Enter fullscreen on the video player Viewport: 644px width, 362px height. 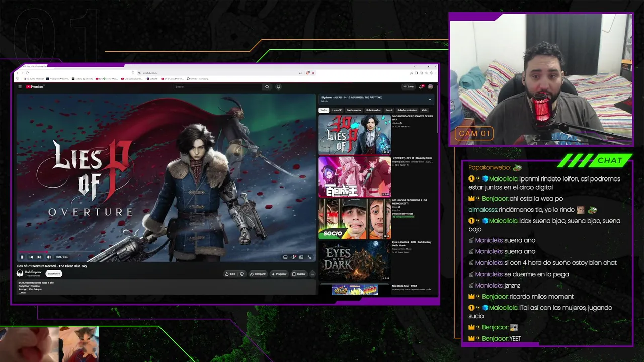pyautogui.click(x=309, y=257)
